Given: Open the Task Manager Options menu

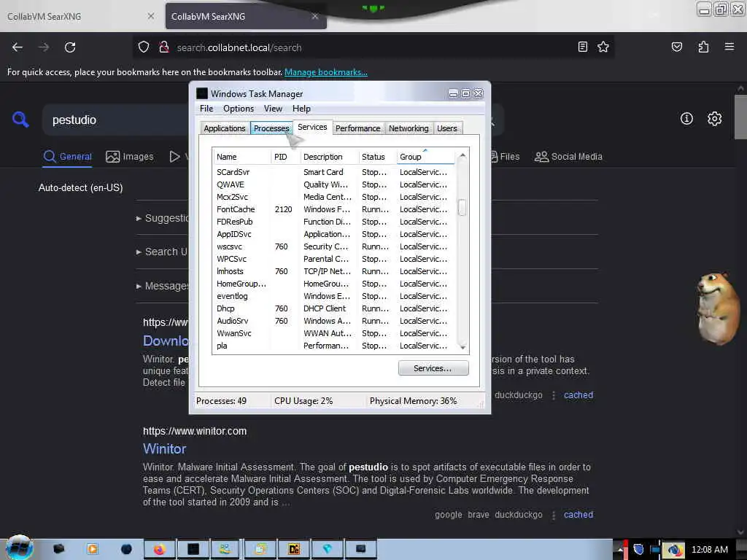Looking at the screenshot, I should point(239,109).
